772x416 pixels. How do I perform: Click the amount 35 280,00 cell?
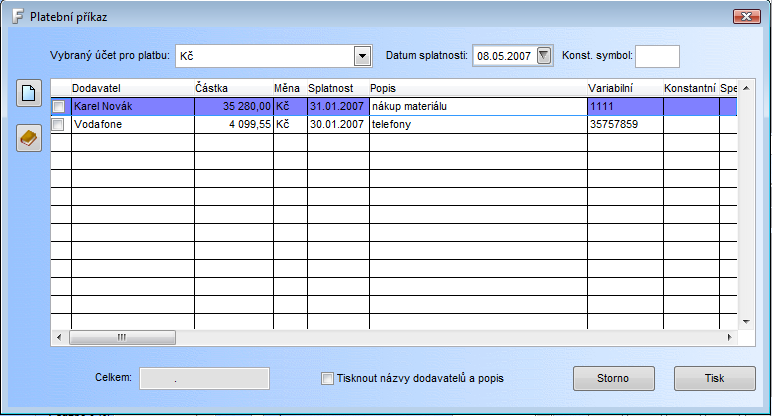point(234,106)
